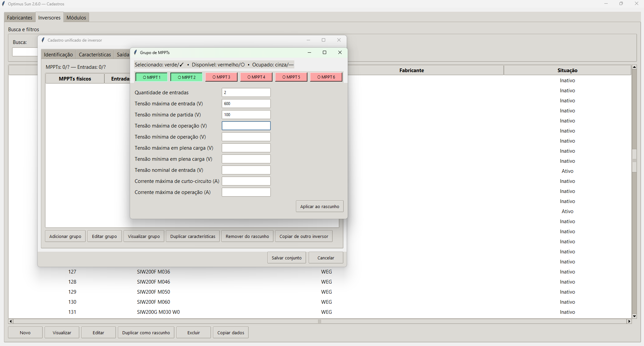Open the Módulos tab
The width and height of the screenshot is (644, 346).
76,18
